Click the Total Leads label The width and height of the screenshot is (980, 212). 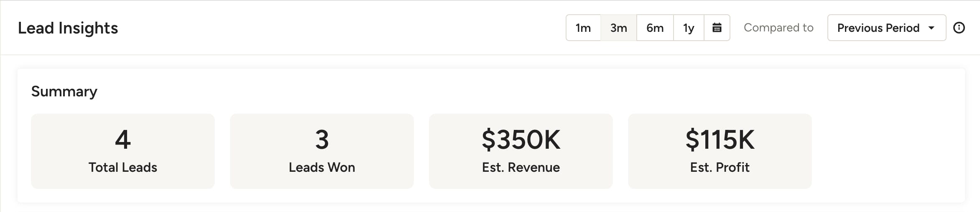(122, 168)
